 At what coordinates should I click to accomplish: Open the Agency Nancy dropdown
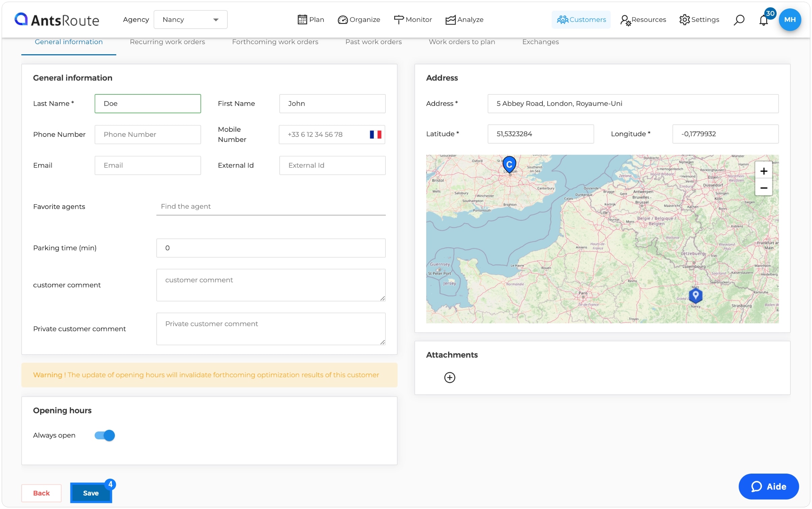[x=190, y=20]
